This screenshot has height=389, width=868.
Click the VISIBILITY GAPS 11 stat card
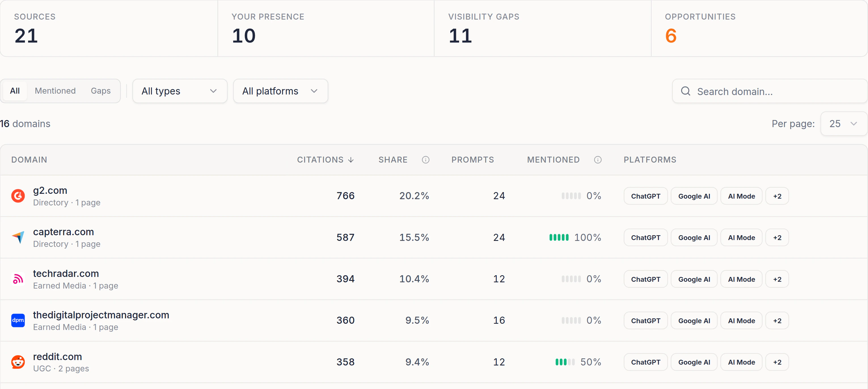[x=542, y=28]
